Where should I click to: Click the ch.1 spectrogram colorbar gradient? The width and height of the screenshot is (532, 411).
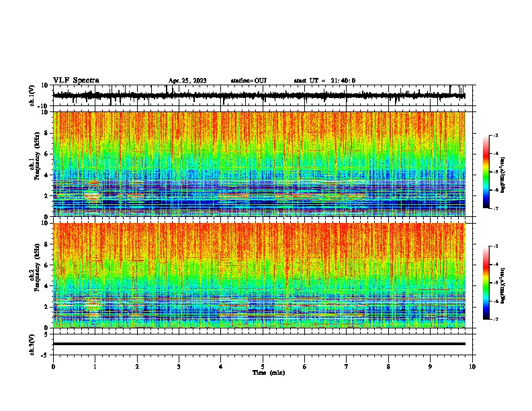point(486,172)
